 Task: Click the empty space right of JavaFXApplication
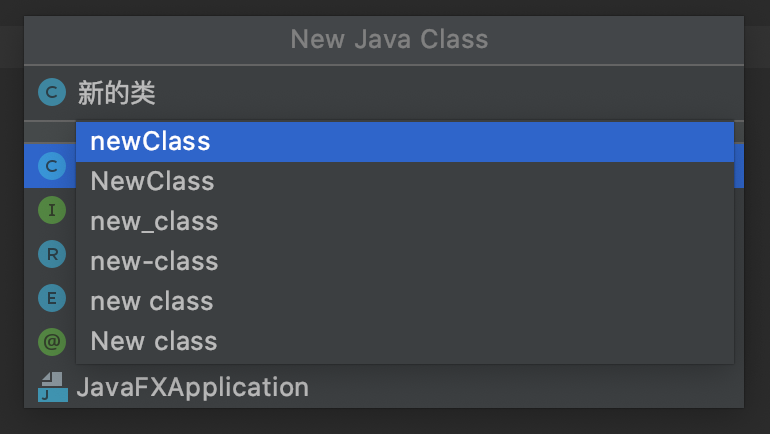click(x=525, y=387)
